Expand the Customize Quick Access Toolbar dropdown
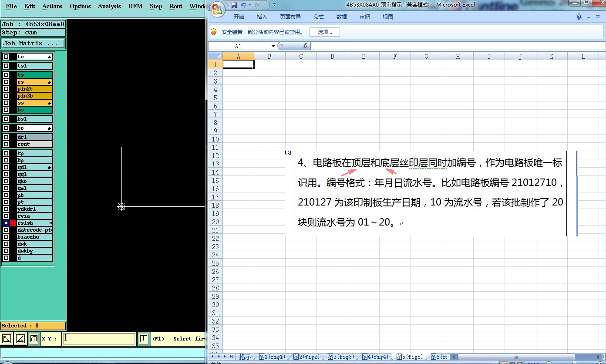 pyautogui.click(x=275, y=5)
